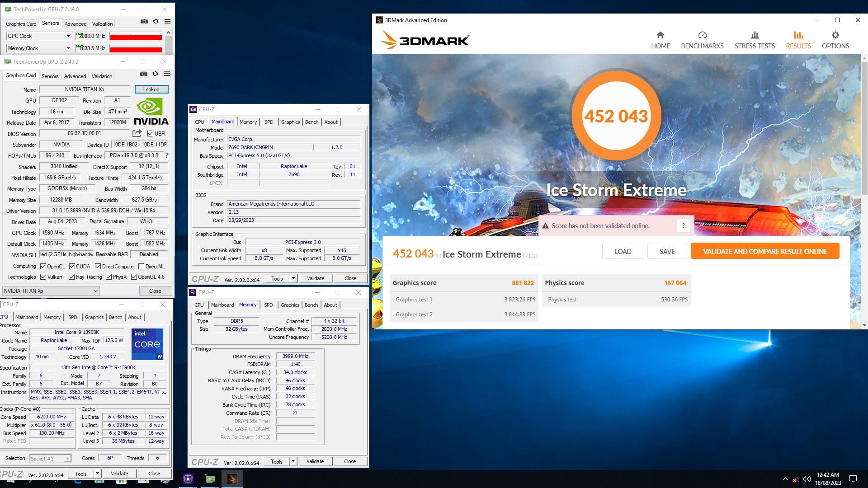The image size is (868, 488).
Task: Click refresh icon in GPU-Z Graphics Card window
Action: [x=155, y=74]
